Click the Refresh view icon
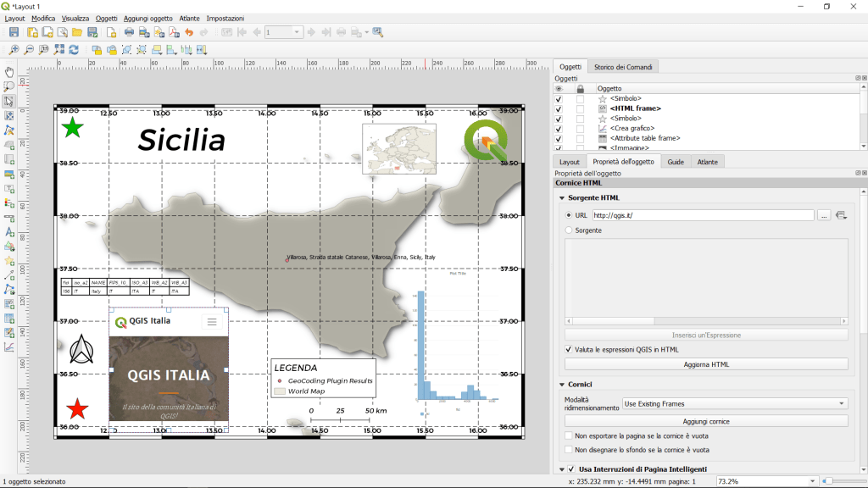The image size is (868, 488). tap(74, 50)
